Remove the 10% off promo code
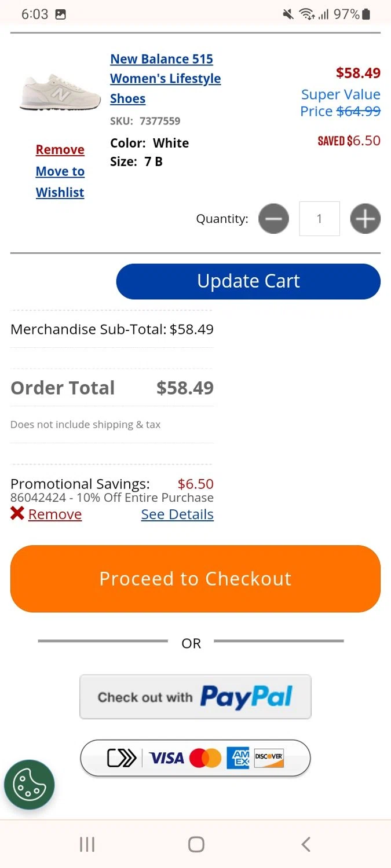 pyautogui.click(x=55, y=514)
